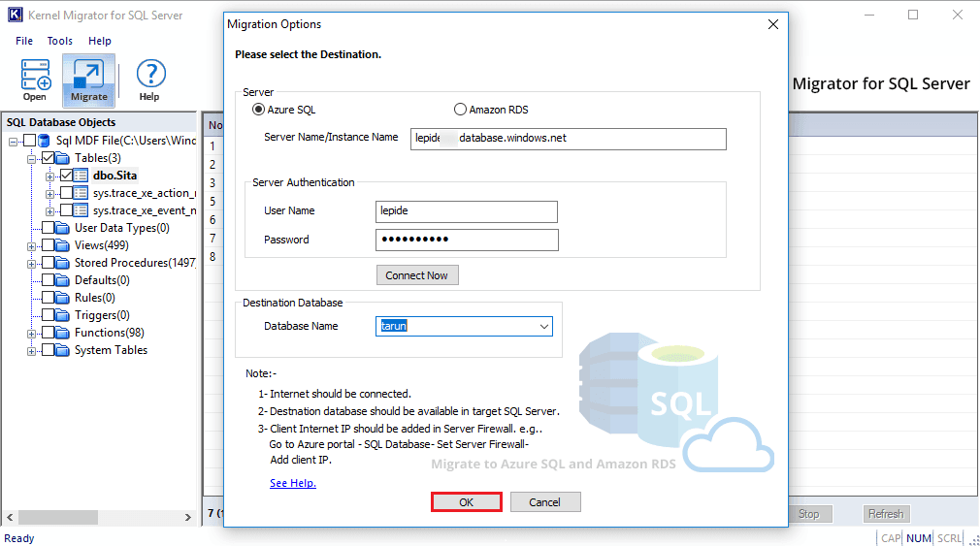Expand the Views(499) node
The width and height of the screenshot is (980, 546).
pyautogui.click(x=31, y=246)
